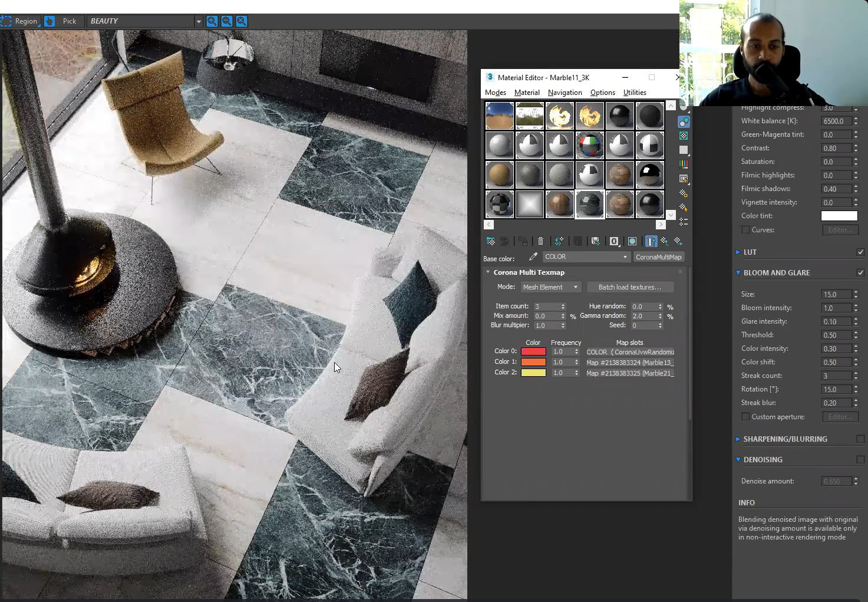Viewport: 868px width, 602px height.
Task: Open the Utilities menu
Action: point(635,93)
